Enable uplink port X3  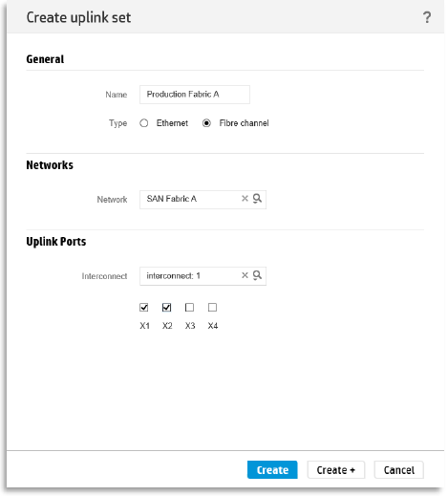(189, 307)
